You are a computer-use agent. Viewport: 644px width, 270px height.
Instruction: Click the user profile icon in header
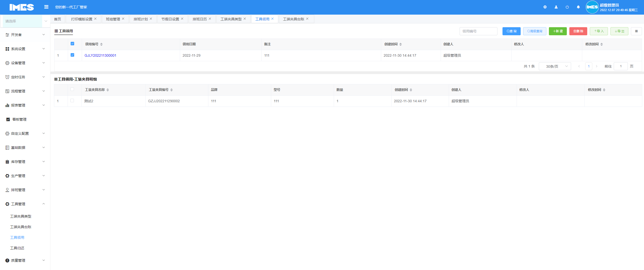556,7
